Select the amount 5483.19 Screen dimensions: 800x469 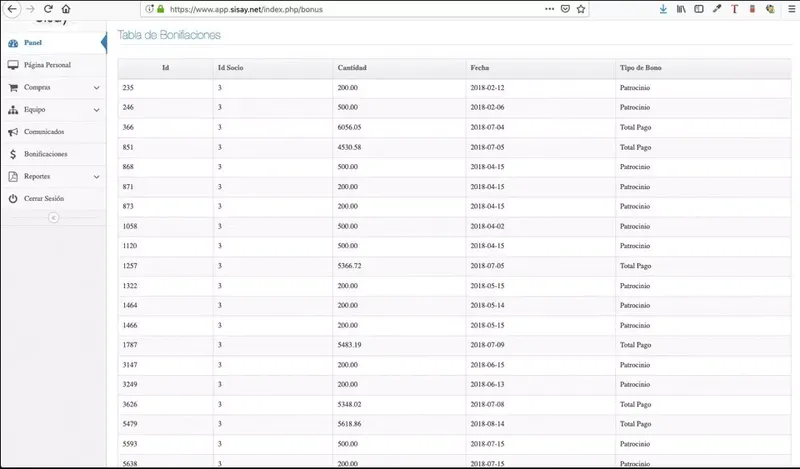[349, 344]
